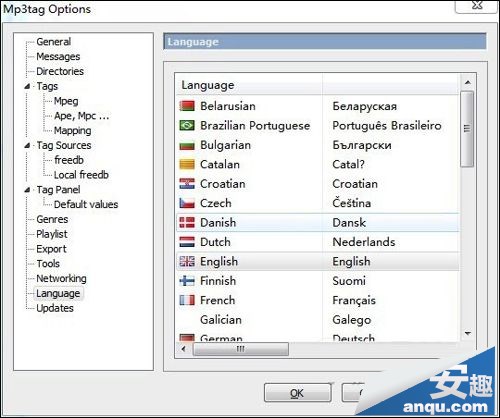Viewport: 500px width, 418px height.
Task: Open Directories options page
Action: click(x=60, y=71)
